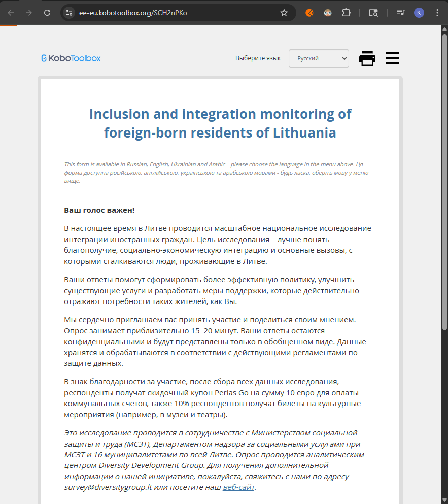The width and height of the screenshot is (448, 504).
Task: Open the media control toolbar icon
Action: (400, 13)
